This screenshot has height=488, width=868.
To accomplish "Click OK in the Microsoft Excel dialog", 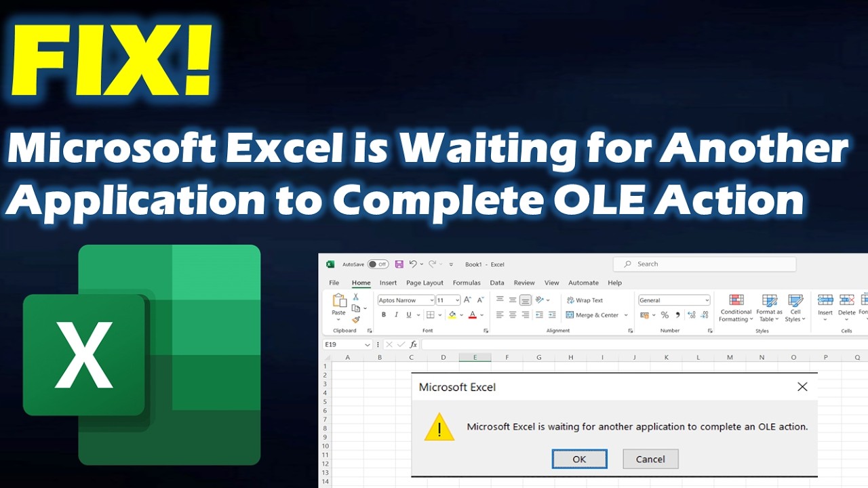I will pyautogui.click(x=579, y=459).
